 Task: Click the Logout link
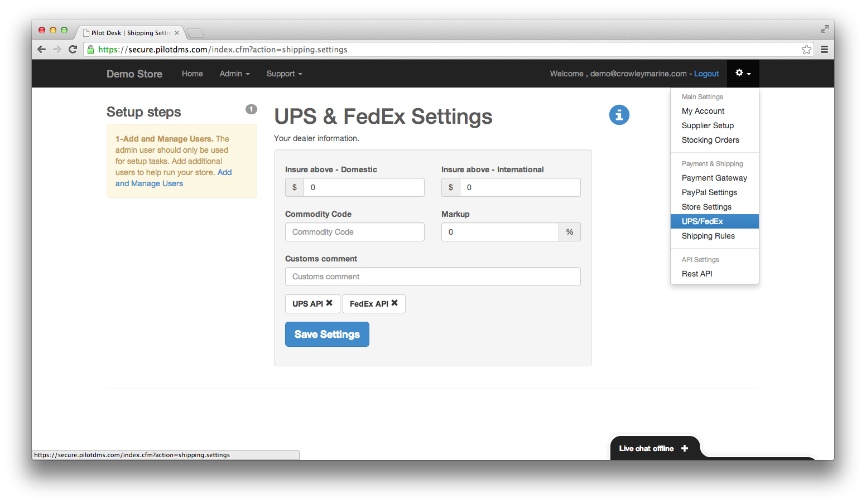pos(706,73)
